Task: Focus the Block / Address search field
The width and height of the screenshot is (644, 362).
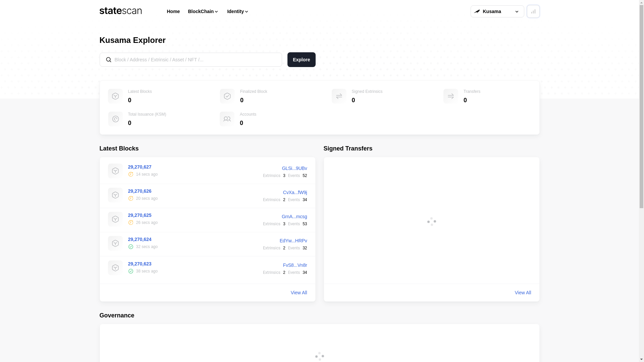Action: 191,60
